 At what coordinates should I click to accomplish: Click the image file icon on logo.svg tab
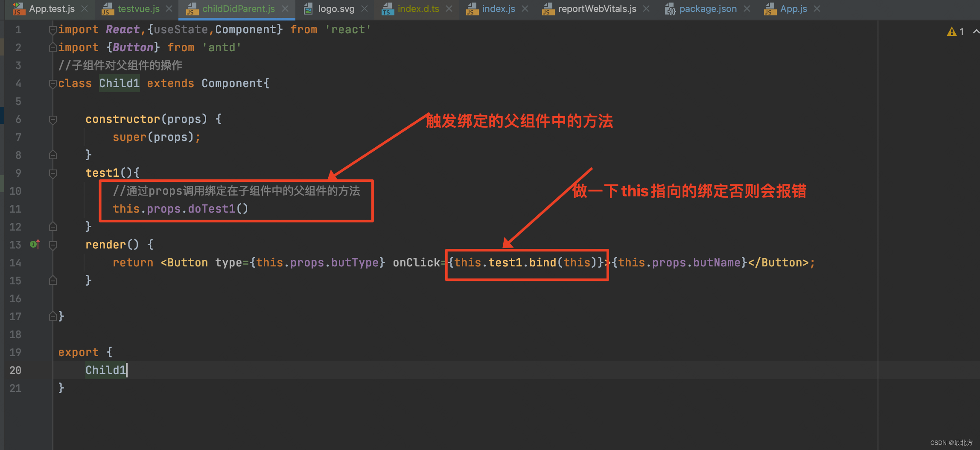click(308, 9)
